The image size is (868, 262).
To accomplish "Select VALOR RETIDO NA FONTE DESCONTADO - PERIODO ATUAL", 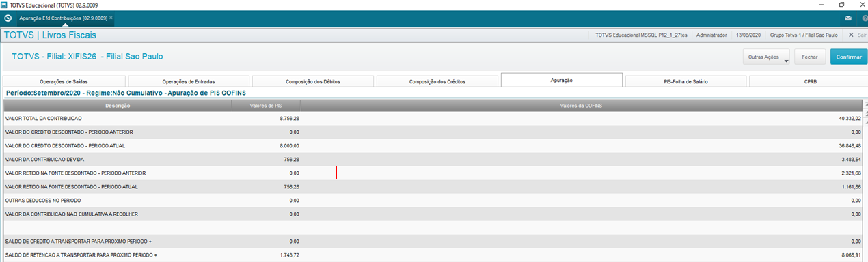I will pyautogui.click(x=433, y=186).
